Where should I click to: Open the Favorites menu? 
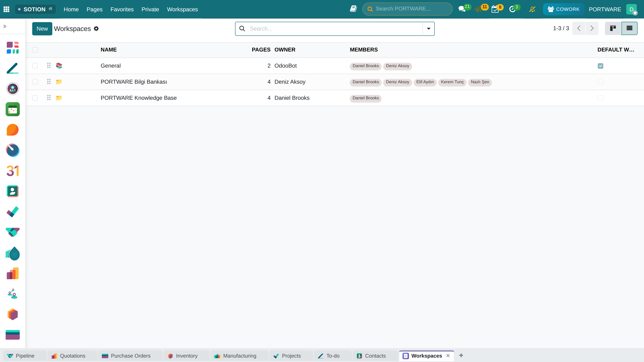tap(122, 9)
